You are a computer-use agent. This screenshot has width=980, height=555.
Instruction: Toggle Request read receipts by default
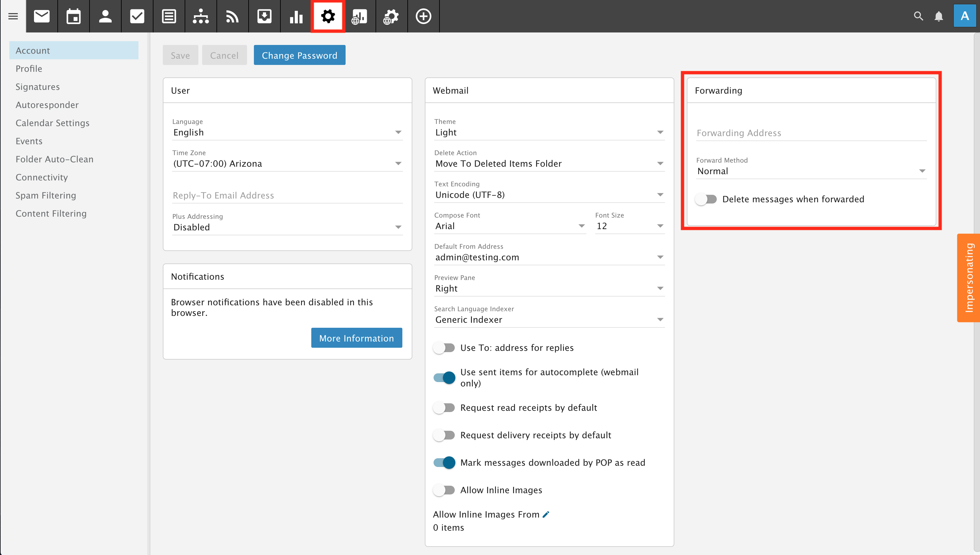click(x=444, y=407)
